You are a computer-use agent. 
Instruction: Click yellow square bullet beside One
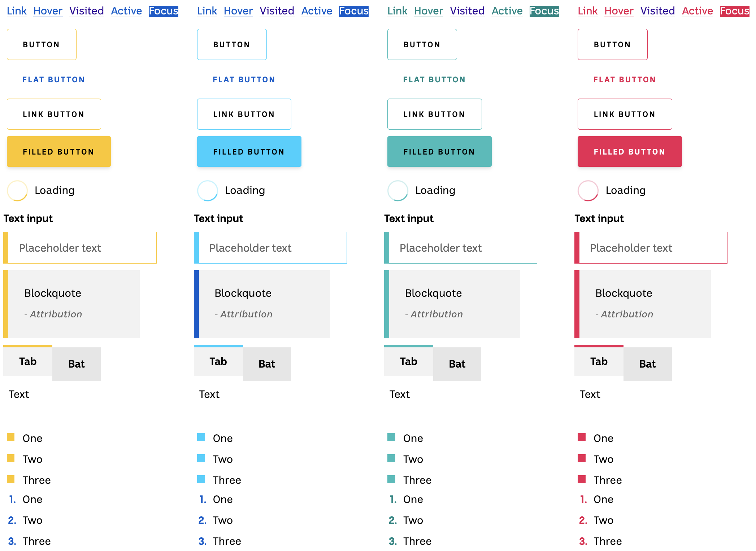[11, 438]
